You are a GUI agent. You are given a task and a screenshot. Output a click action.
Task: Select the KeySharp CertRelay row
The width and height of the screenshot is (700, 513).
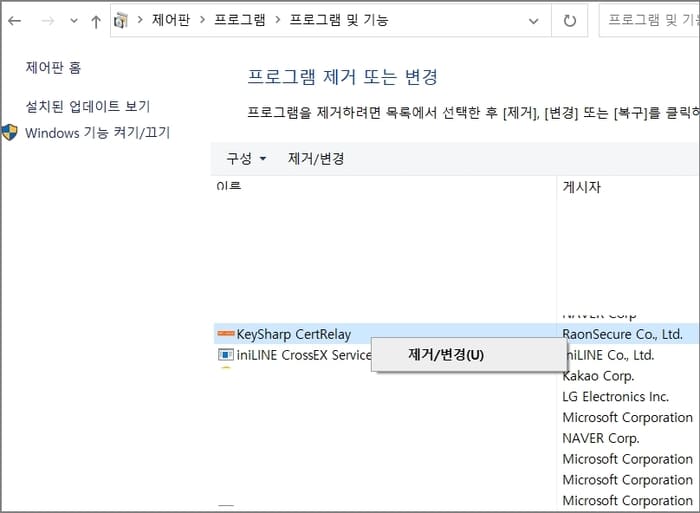(456, 334)
